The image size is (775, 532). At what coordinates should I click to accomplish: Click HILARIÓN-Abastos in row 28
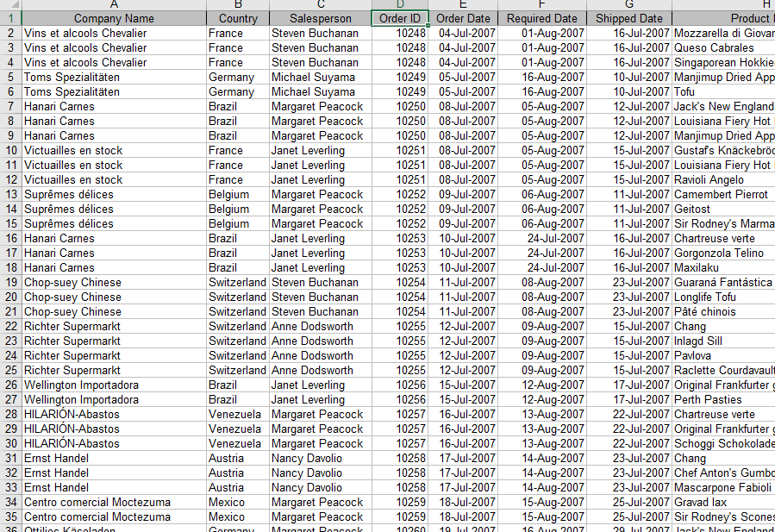coord(114,415)
